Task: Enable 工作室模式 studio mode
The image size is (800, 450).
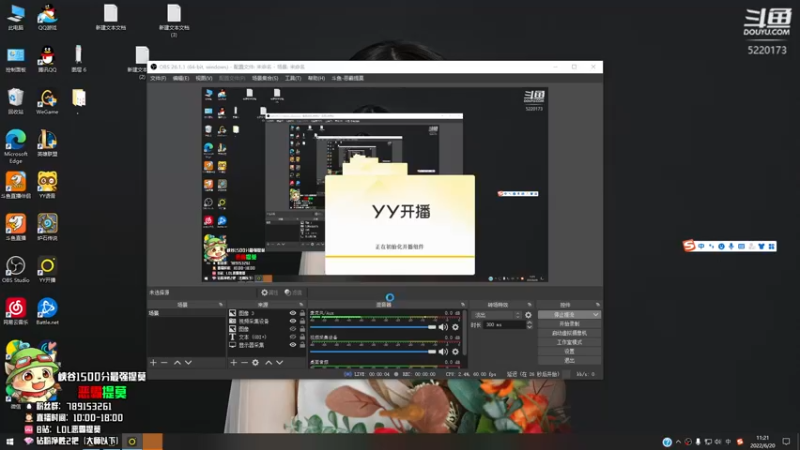Action: point(569,342)
